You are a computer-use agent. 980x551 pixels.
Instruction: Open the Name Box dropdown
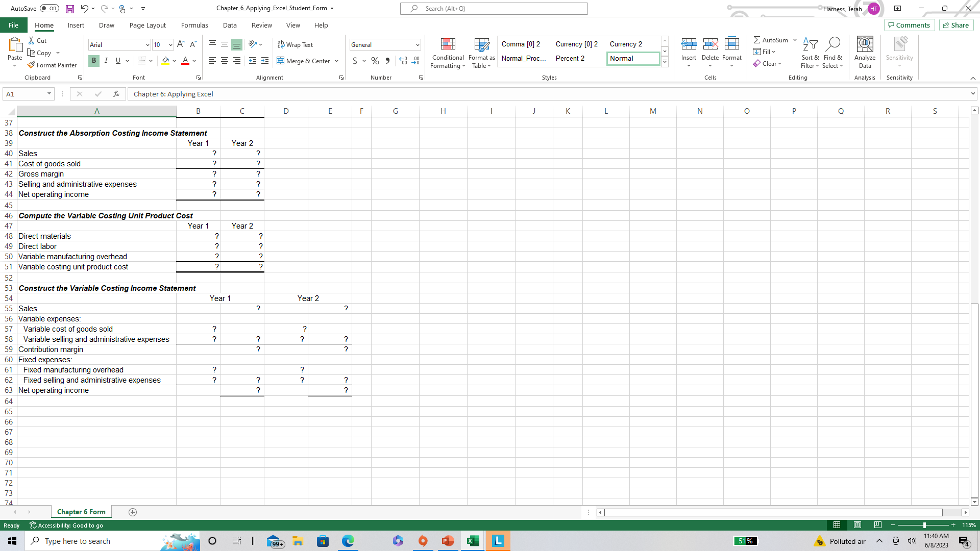click(x=49, y=94)
